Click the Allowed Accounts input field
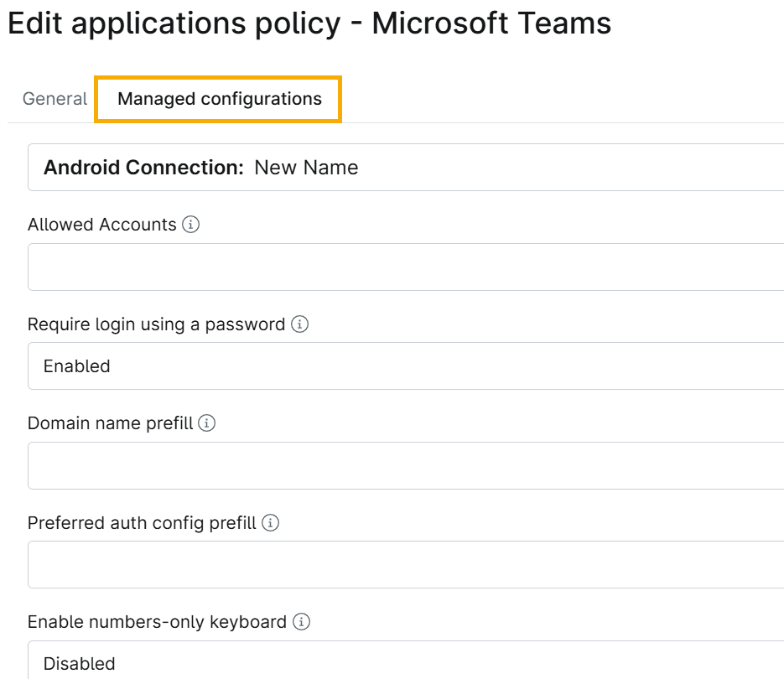 click(x=402, y=266)
